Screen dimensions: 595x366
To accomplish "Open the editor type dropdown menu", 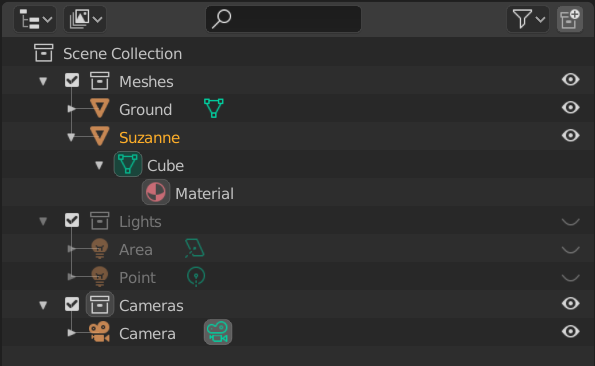I will point(35,19).
